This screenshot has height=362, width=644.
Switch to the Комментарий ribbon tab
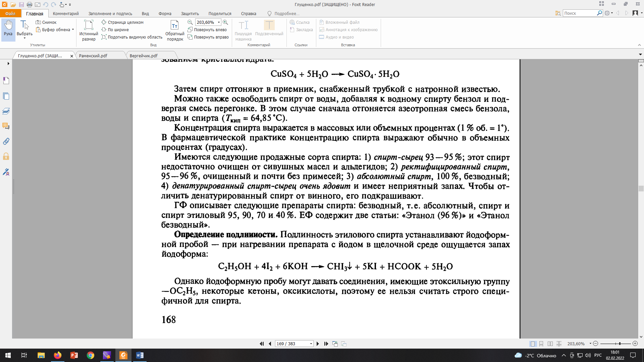[x=66, y=13]
